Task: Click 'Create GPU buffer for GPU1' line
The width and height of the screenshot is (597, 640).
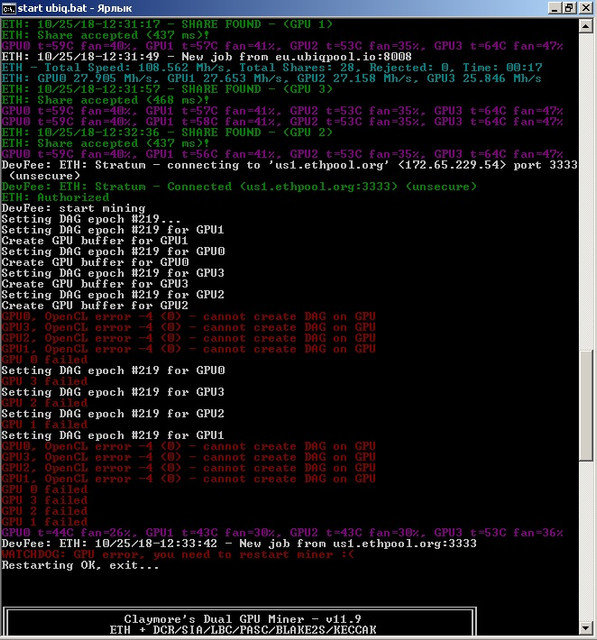Action: point(95,240)
